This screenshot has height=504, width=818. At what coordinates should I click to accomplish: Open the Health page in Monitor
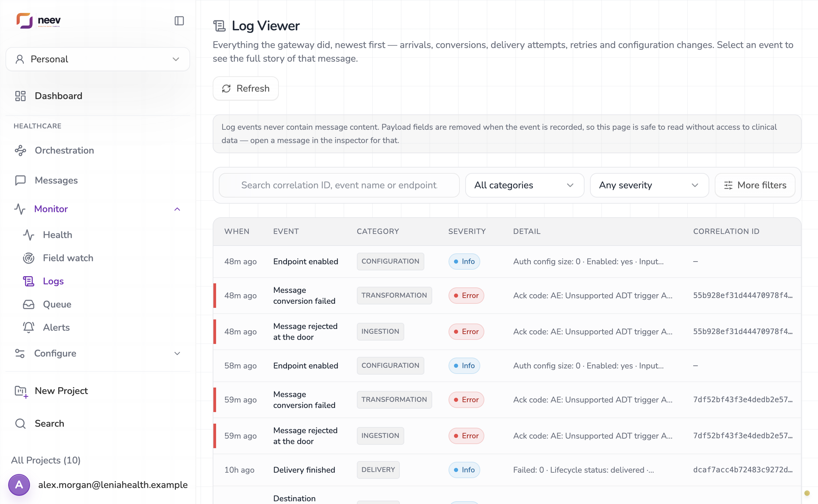pyautogui.click(x=58, y=235)
